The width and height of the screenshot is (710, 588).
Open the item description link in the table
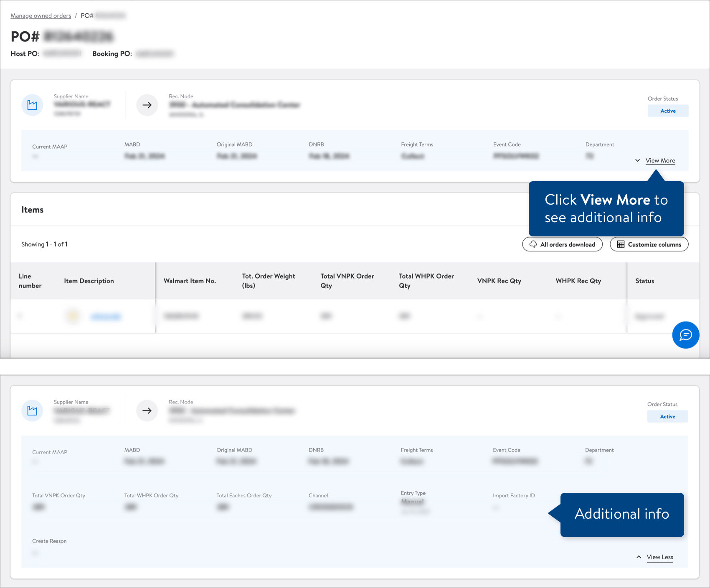pyautogui.click(x=106, y=317)
